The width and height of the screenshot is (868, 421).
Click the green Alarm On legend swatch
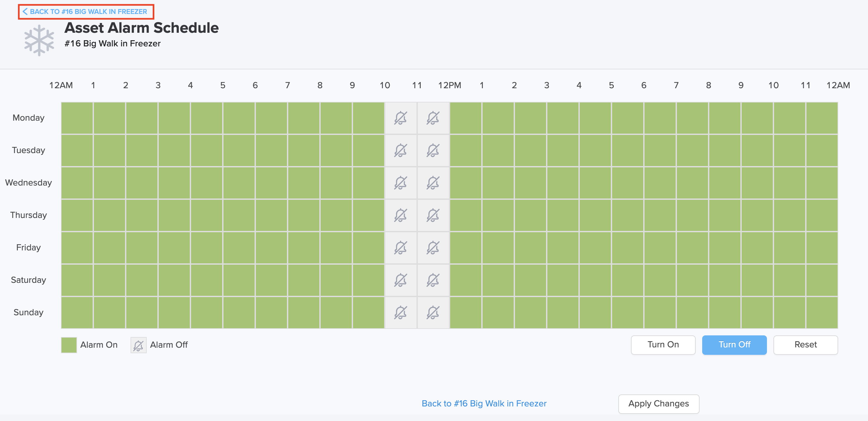pyautogui.click(x=69, y=345)
